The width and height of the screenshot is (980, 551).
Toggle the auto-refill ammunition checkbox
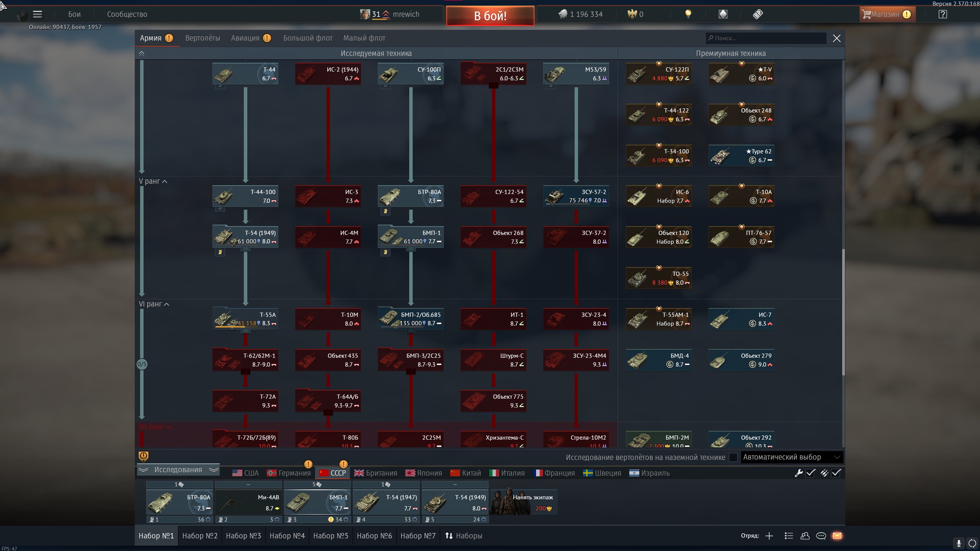point(836,473)
